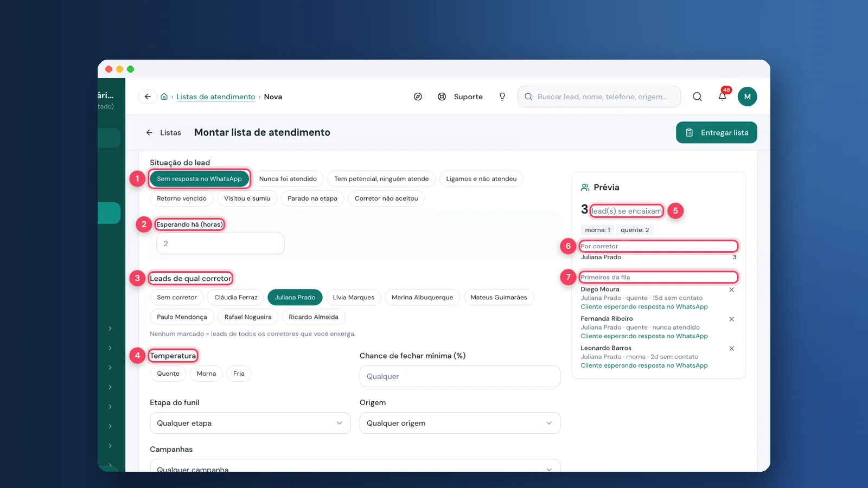Click the Chance de fechar mínima field
The width and height of the screenshot is (868, 488).
(460, 376)
